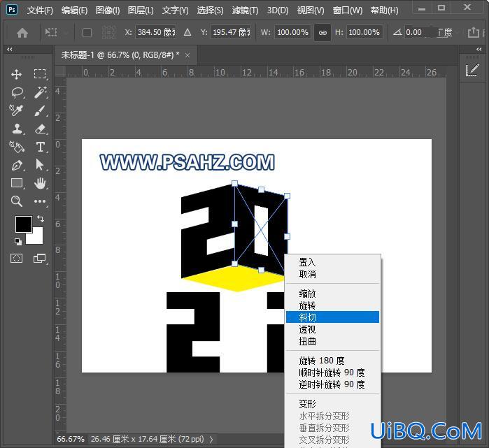Select the Type tool
The image size is (489, 448).
pos(41,147)
